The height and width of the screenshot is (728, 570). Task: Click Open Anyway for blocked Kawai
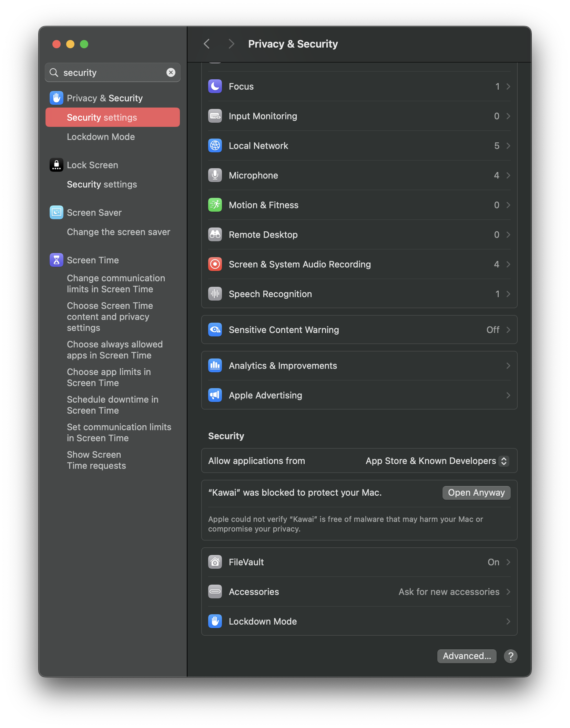click(x=476, y=493)
